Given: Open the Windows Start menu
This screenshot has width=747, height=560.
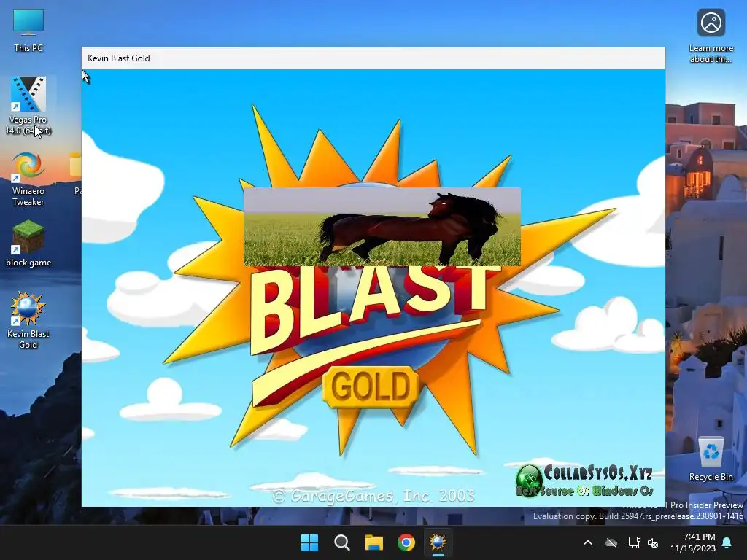Looking at the screenshot, I should click(309, 542).
